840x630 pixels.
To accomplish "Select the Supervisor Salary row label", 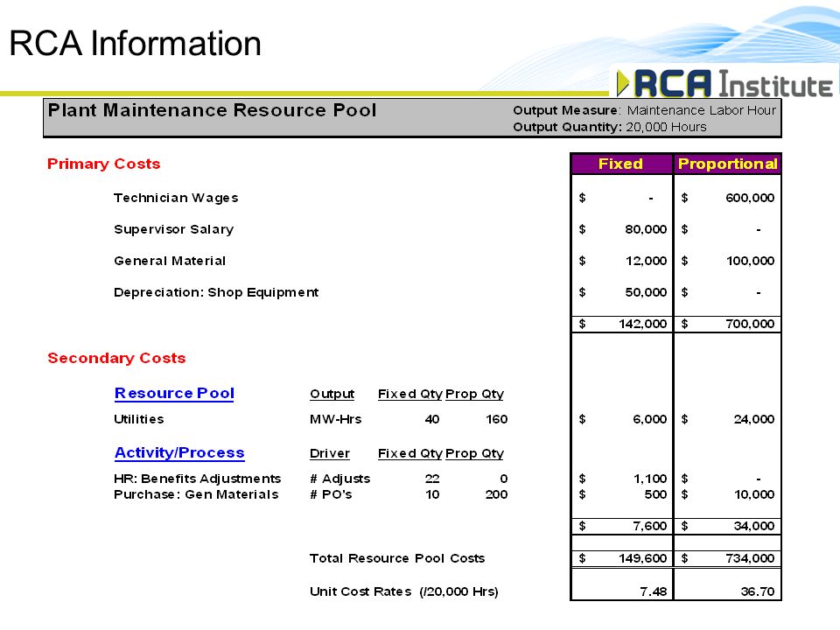I will coord(173,229).
